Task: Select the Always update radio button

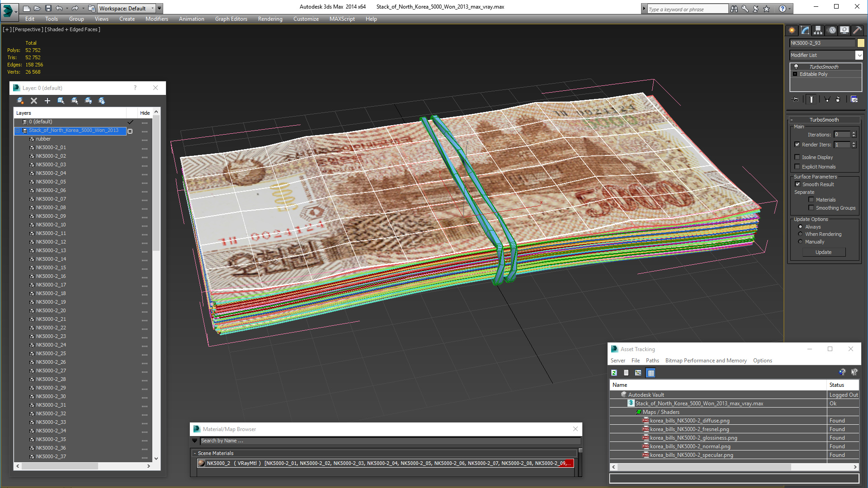Action: tap(801, 227)
